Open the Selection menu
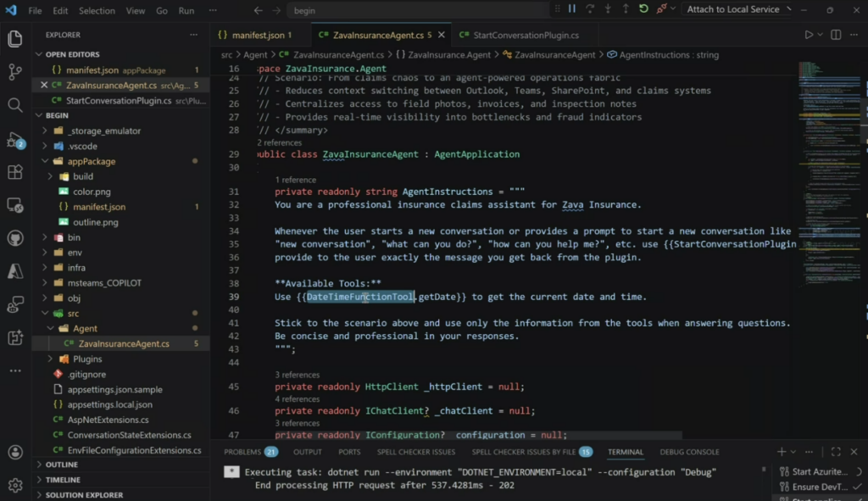This screenshot has height=501, width=868. pos(97,11)
